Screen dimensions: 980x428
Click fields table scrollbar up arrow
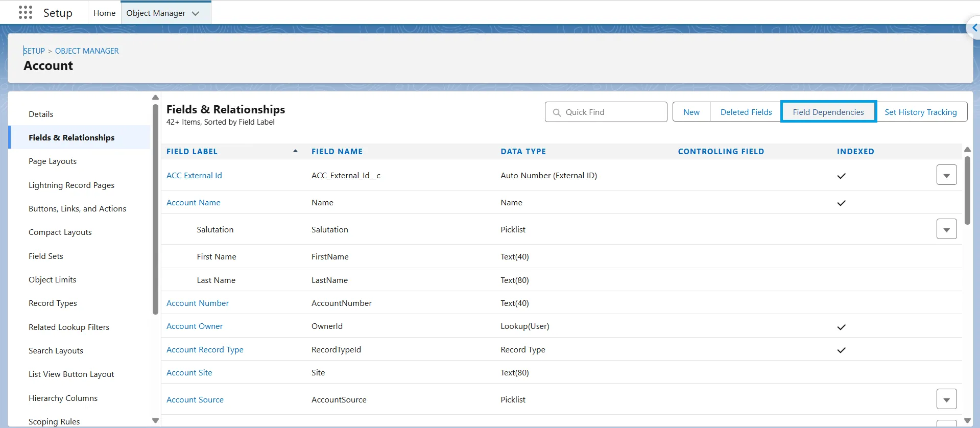pos(967,150)
